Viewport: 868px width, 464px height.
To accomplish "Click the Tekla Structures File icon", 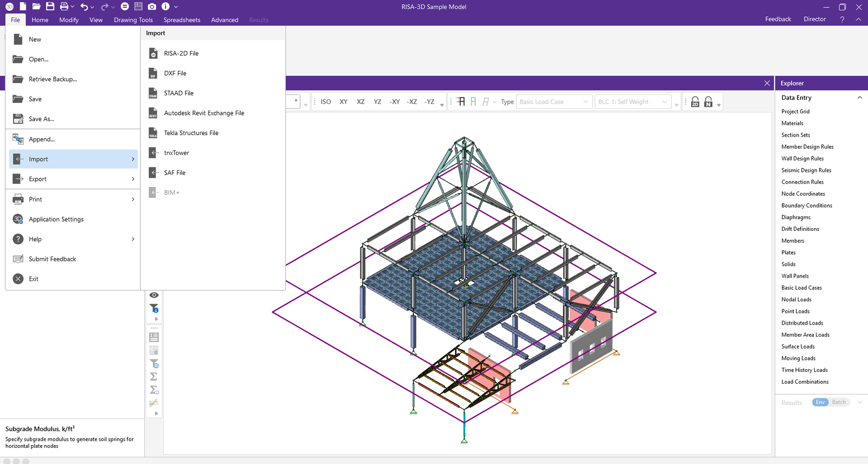I will 153,133.
